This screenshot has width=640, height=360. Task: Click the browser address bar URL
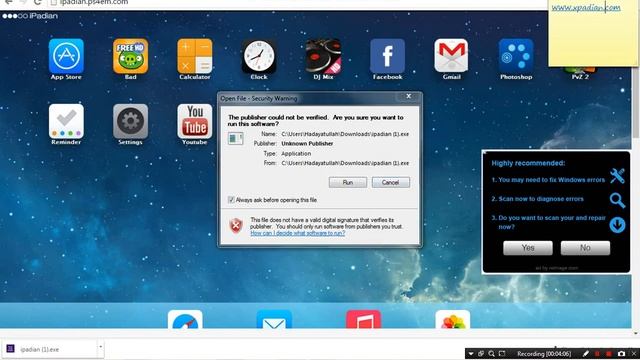click(x=94, y=2)
